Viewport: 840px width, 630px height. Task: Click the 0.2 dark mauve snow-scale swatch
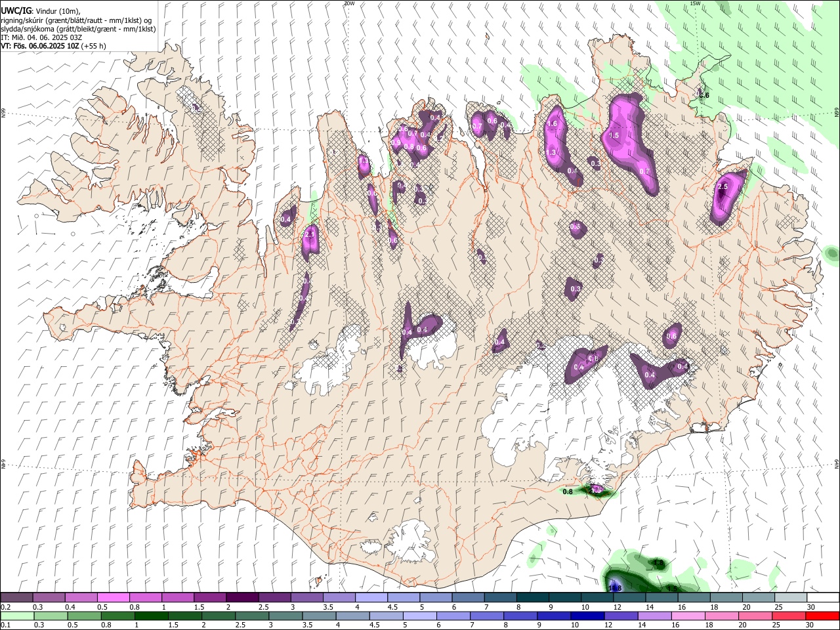pyautogui.click(x=16, y=598)
